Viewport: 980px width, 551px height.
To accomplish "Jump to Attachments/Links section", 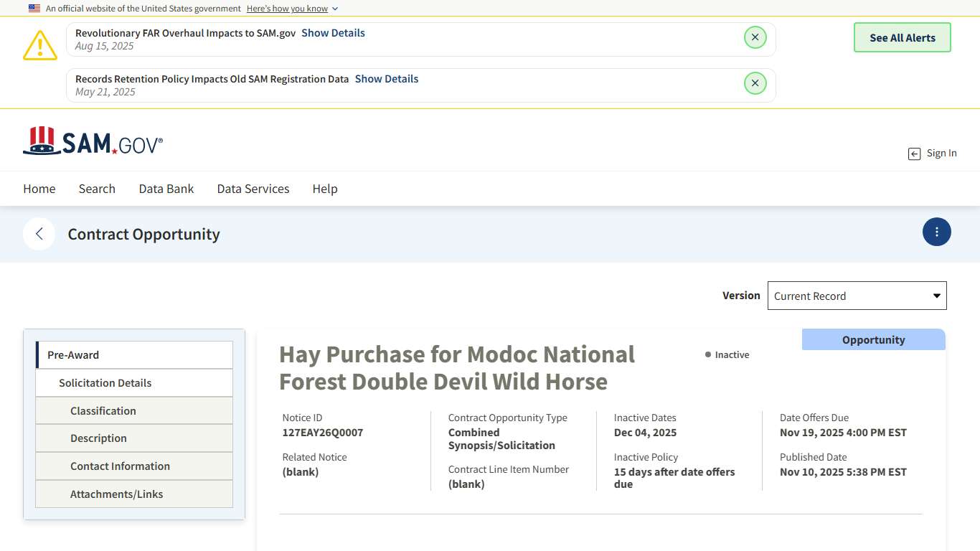I will point(134,494).
